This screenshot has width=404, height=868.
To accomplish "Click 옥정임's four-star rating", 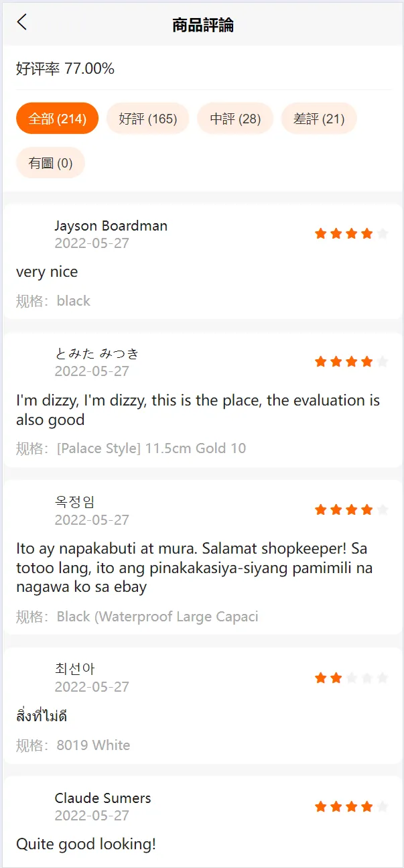I will point(352,510).
